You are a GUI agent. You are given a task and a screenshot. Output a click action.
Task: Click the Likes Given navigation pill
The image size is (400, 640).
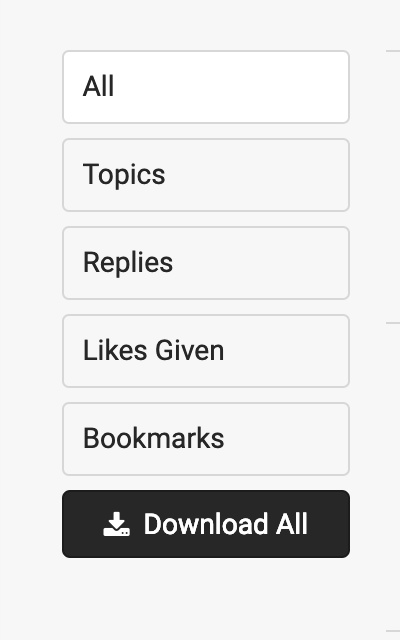coord(206,351)
